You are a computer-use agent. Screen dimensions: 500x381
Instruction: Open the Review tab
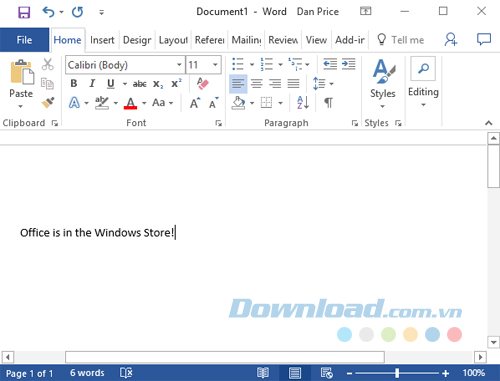(283, 40)
